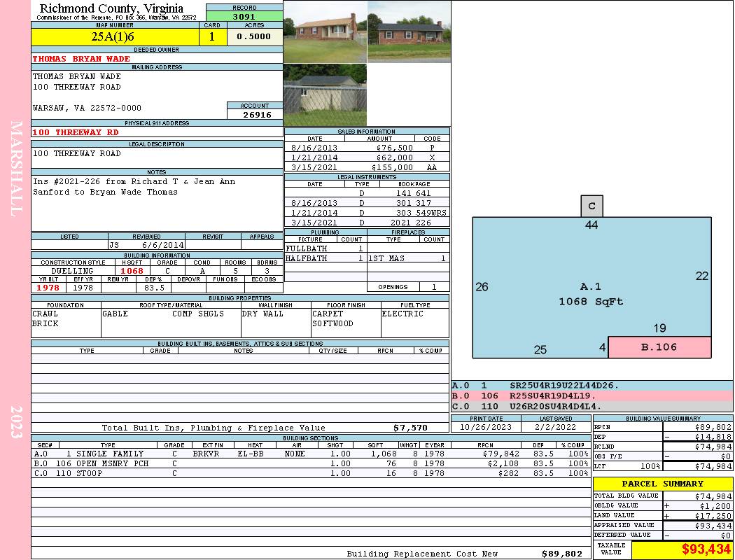This screenshot has height=560, width=735.
Task: Click the pink B.106 porch sketch area
Action: tap(659, 347)
